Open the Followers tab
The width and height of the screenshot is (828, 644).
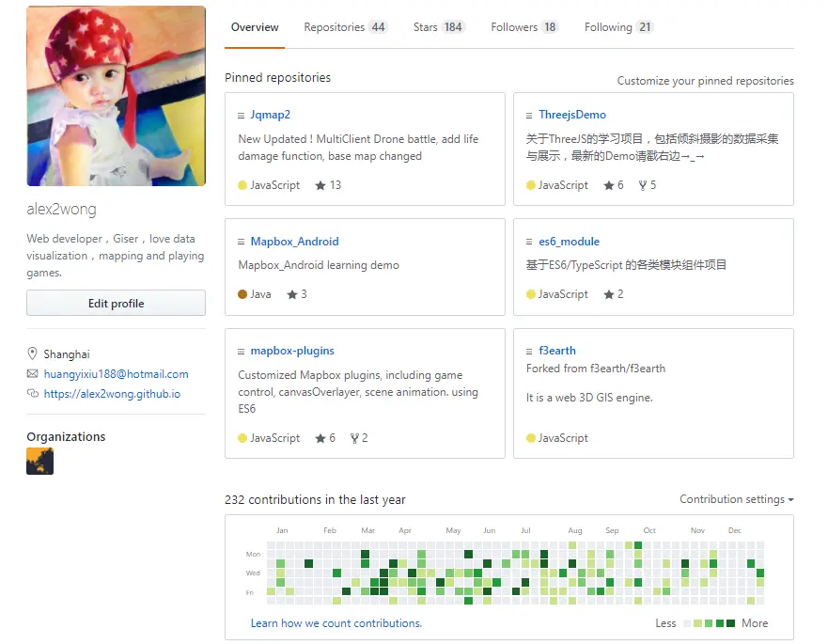524,27
